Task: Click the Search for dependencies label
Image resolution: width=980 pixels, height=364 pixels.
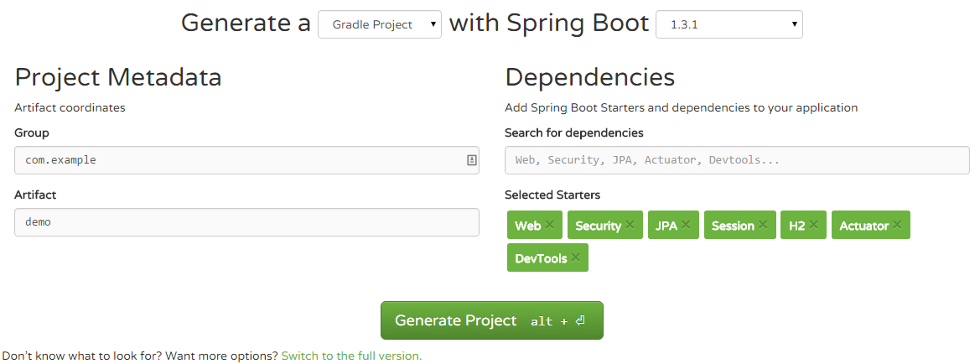Action: pyautogui.click(x=573, y=133)
